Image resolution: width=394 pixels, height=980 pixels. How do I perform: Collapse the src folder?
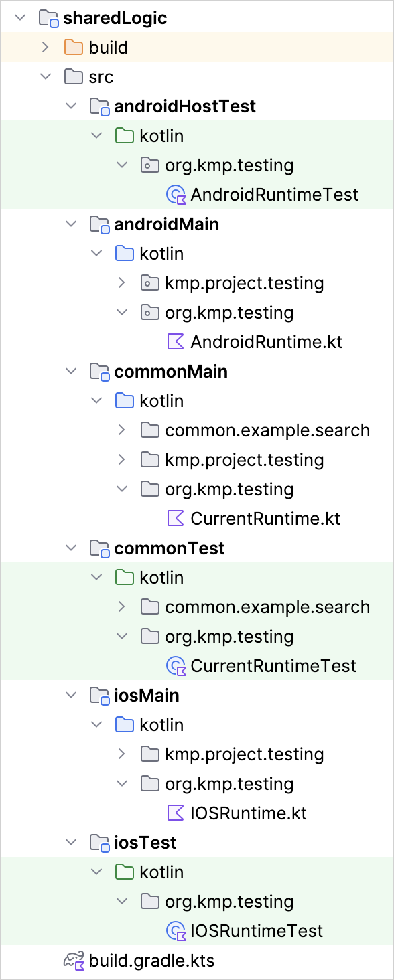[45, 77]
